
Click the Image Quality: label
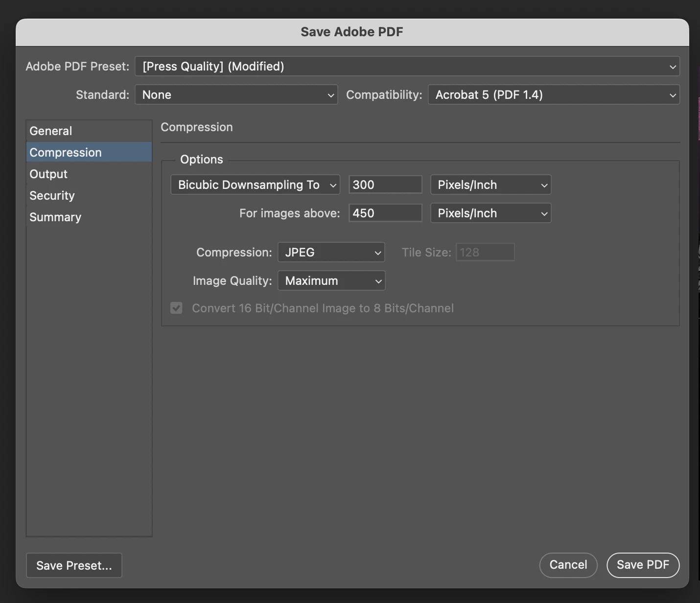(x=232, y=281)
